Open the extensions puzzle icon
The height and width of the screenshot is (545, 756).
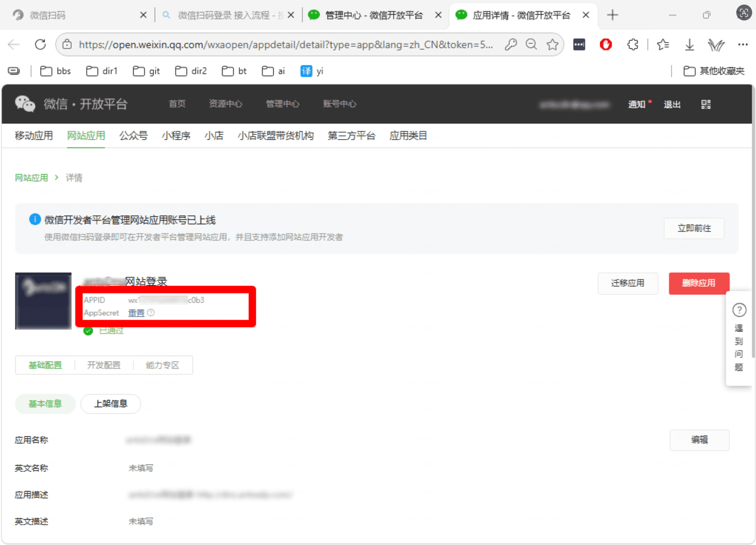632,44
